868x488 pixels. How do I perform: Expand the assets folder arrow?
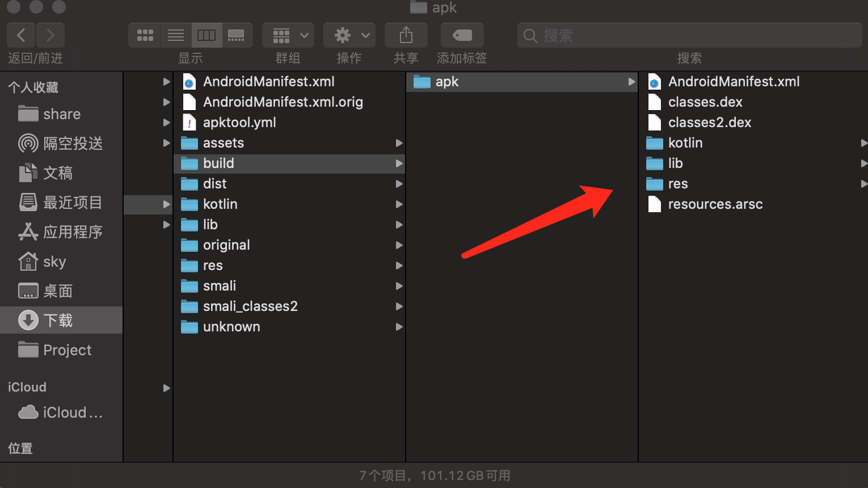click(399, 143)
